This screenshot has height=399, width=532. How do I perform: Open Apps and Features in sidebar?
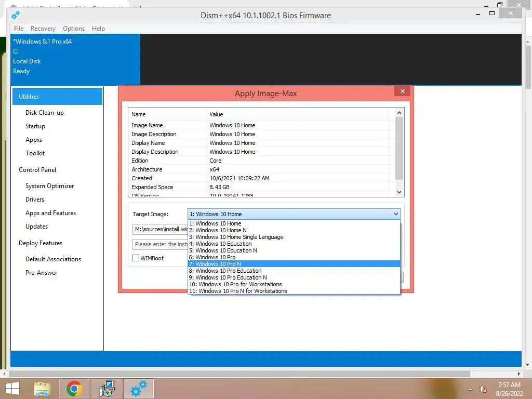click(50, 213)
